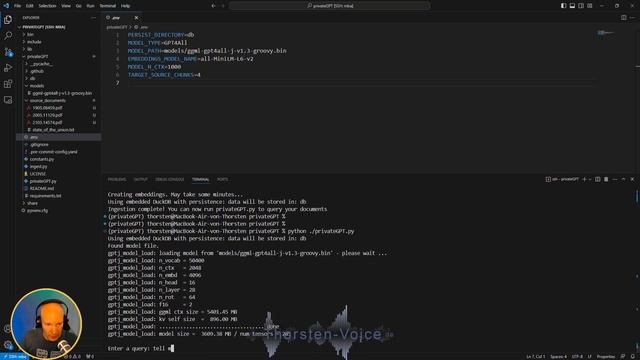This screenshot has height=360, width=640.
Task: Click the SSH remote indicator in status bar
Action: tap(15, 357)
